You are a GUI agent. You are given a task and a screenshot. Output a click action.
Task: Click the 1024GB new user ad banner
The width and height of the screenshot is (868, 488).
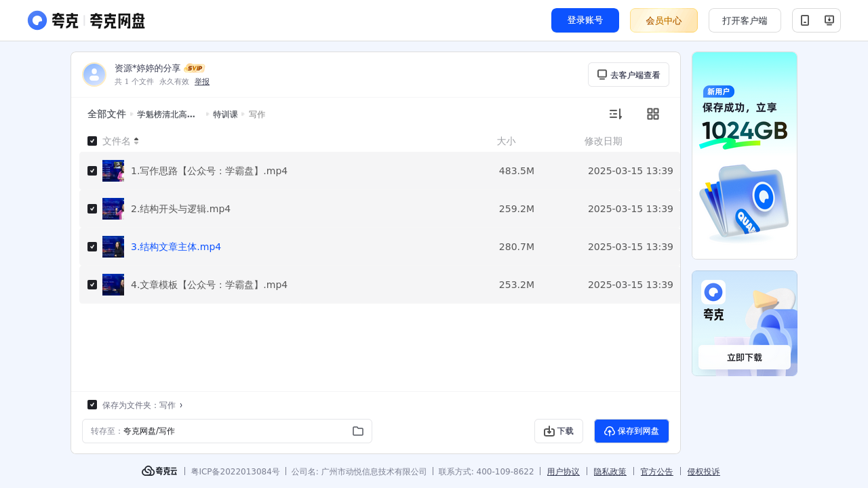[x=745, y=155]
